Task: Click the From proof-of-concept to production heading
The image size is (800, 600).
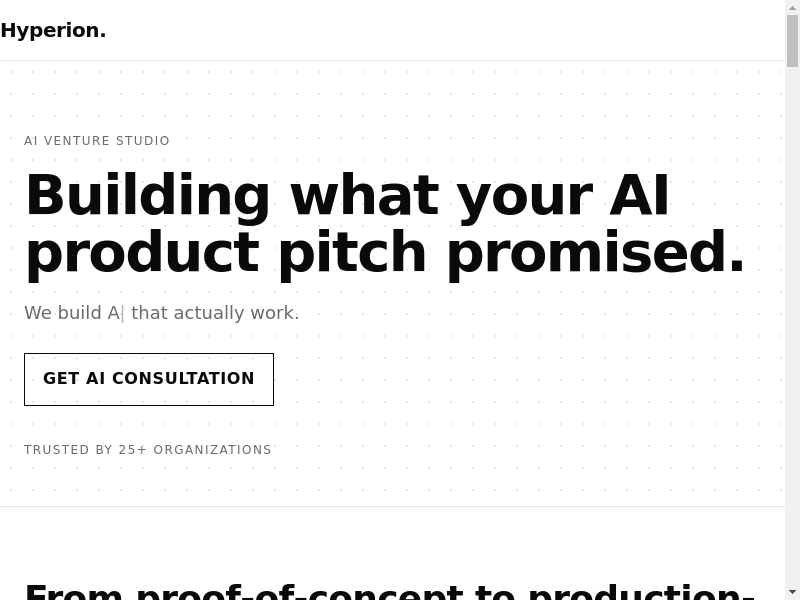Action: 388,592
